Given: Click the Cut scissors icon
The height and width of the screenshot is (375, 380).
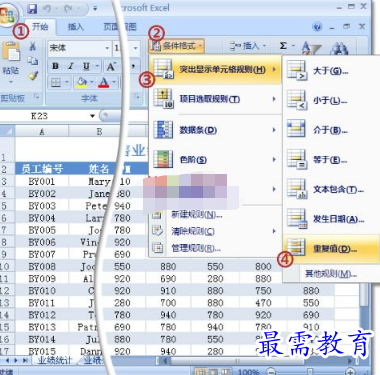Looking at the screenshot, I should 33,46.
